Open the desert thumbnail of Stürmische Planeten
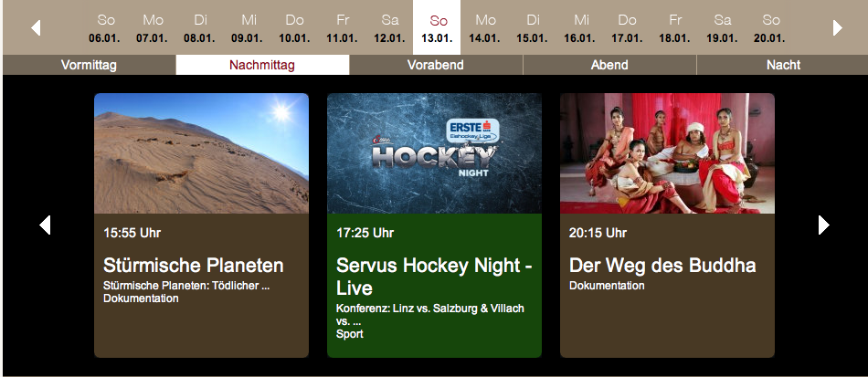The width and height of the screenshot is (868, 377). pos(202,153)
